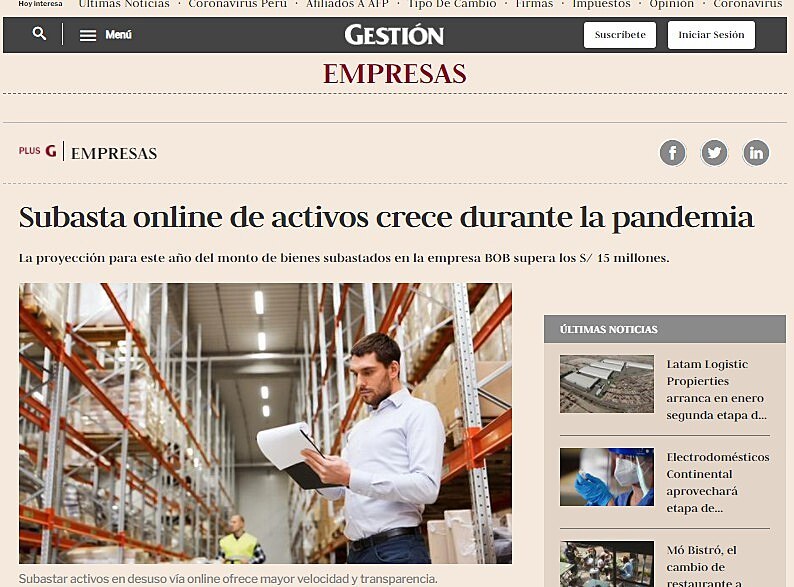Open Impuestos topic link
This screenshot has height=587, width=794.
[x=601, y=4]
